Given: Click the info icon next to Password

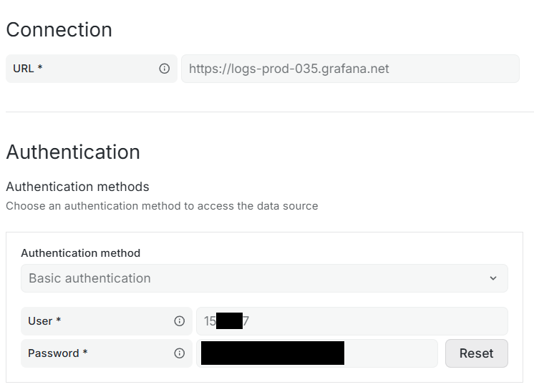Looking at the screenshot, I should click(180, 353).
